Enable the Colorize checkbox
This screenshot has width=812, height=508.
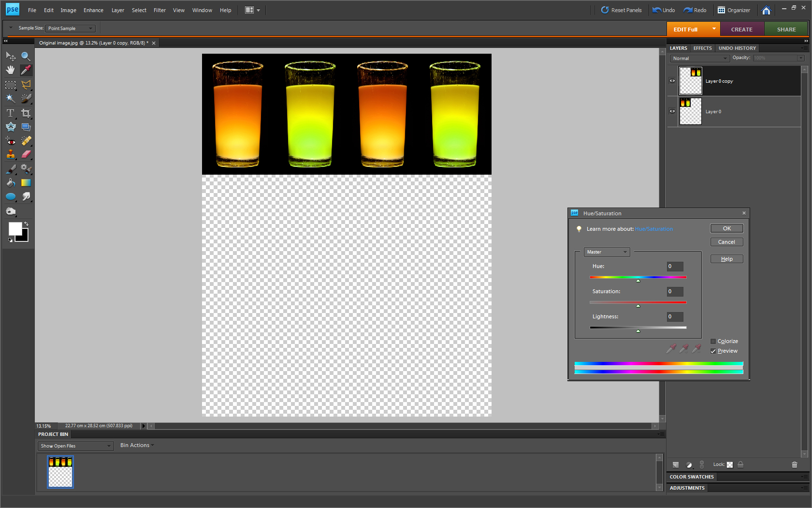click(713, 341)
